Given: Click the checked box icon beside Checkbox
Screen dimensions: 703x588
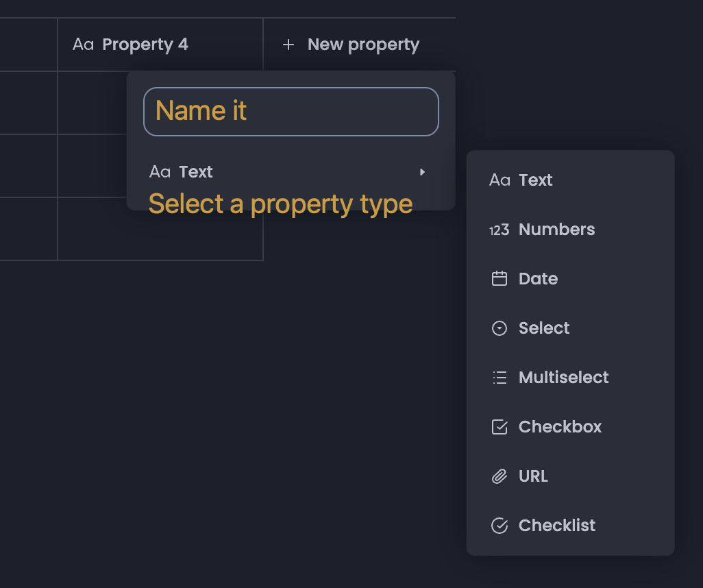Looking at the screenshot, I should [x=500, y=427].
